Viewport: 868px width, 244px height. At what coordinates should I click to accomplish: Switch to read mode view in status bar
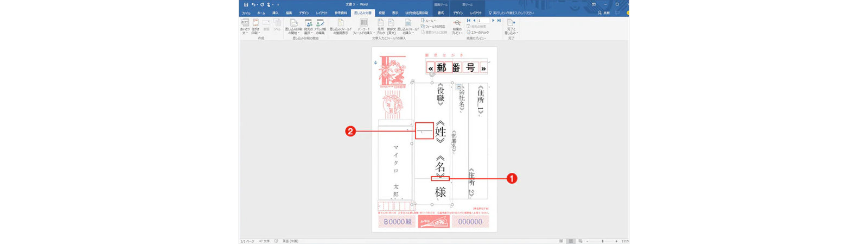click(x=561, y=241)
